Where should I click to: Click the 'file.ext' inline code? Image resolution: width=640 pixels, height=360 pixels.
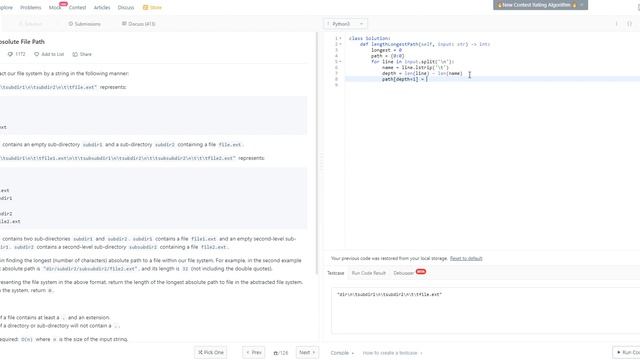tap(230, 144)
